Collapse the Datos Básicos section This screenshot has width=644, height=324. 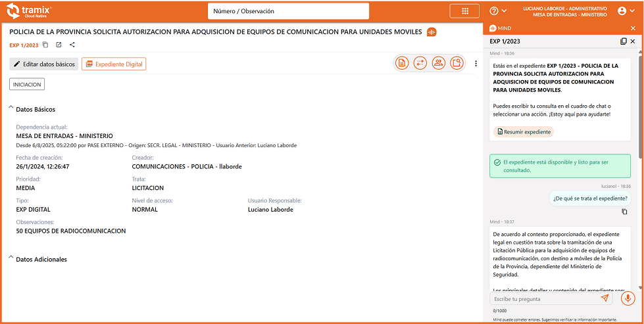tap(11, 109)
